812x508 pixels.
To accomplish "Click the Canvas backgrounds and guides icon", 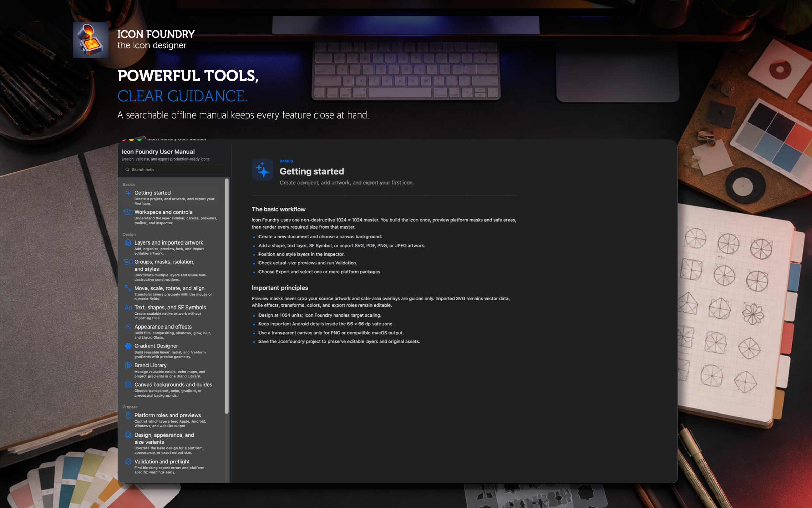I will (128, 385).
